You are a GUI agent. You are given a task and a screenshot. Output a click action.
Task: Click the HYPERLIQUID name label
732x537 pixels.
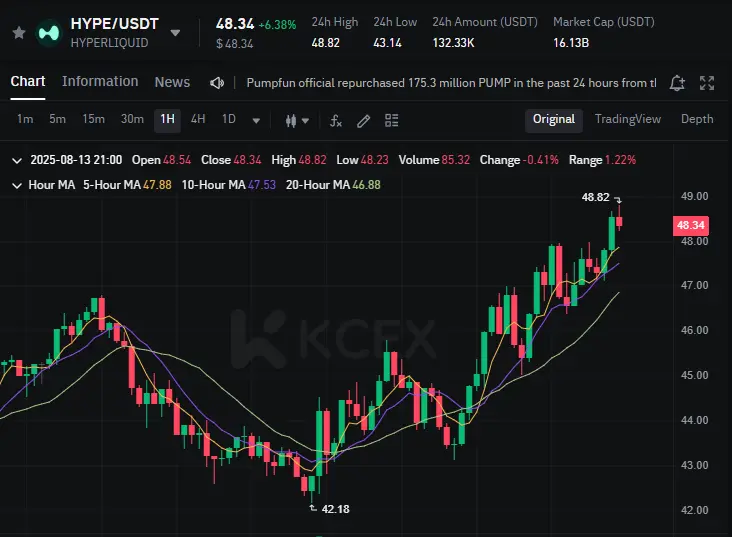pos(109,43)
